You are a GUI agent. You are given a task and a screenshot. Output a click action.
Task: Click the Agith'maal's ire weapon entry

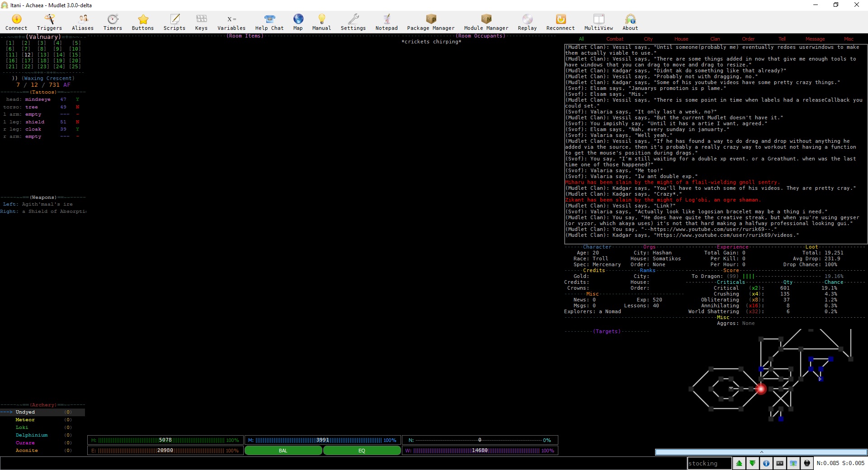[x=47, y=204]
